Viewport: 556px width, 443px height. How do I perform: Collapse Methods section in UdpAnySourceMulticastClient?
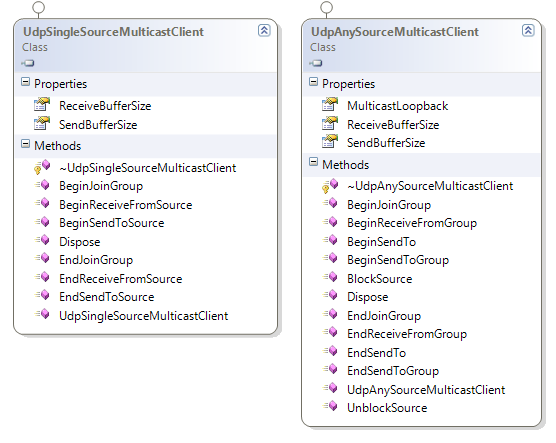[x=313, y=162]
